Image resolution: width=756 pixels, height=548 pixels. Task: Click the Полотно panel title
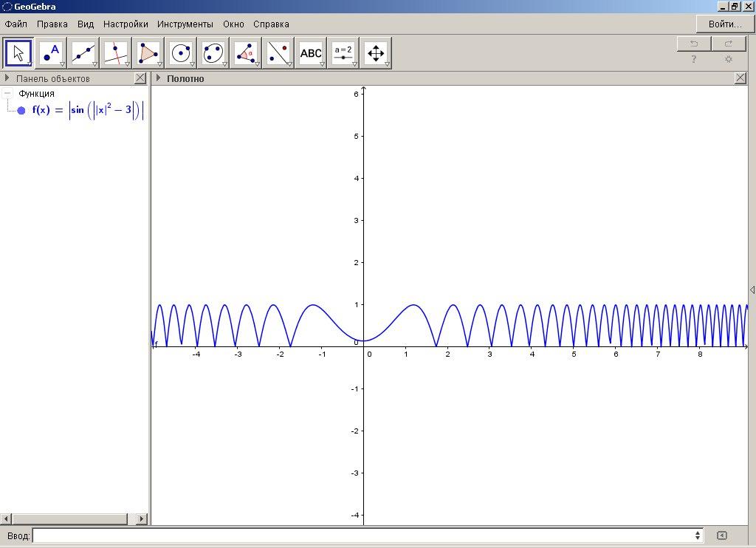[185, 78]
